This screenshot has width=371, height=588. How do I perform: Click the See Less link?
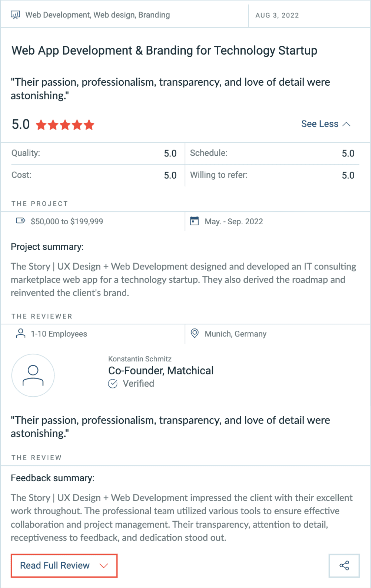point(319,124)
